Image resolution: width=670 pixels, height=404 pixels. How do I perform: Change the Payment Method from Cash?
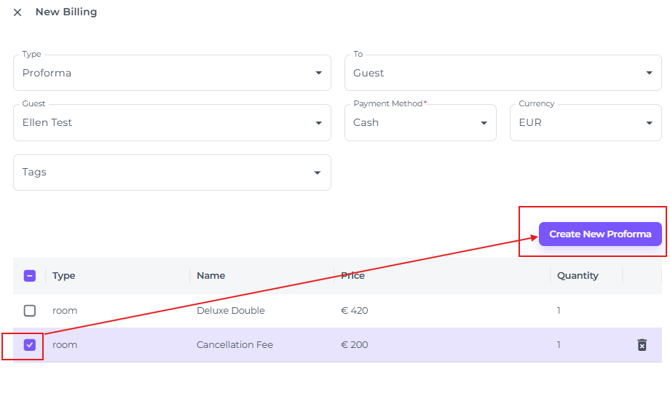click(x=420, y=123)
